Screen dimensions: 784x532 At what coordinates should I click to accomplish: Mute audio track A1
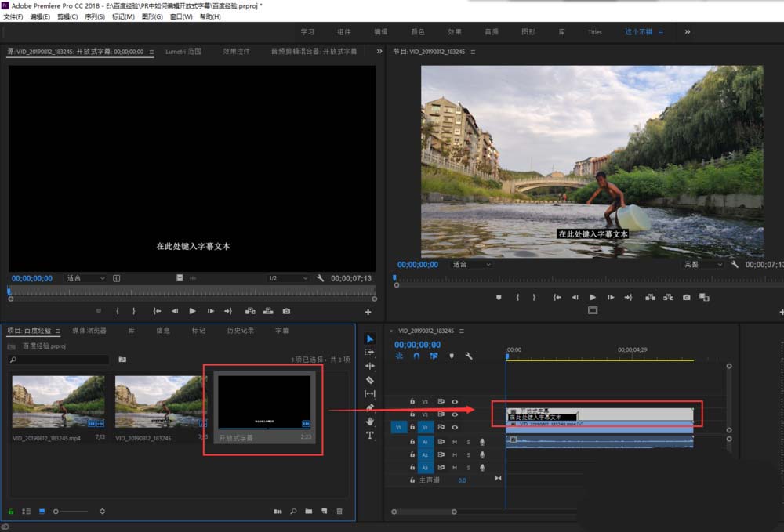tap(455, 442)
